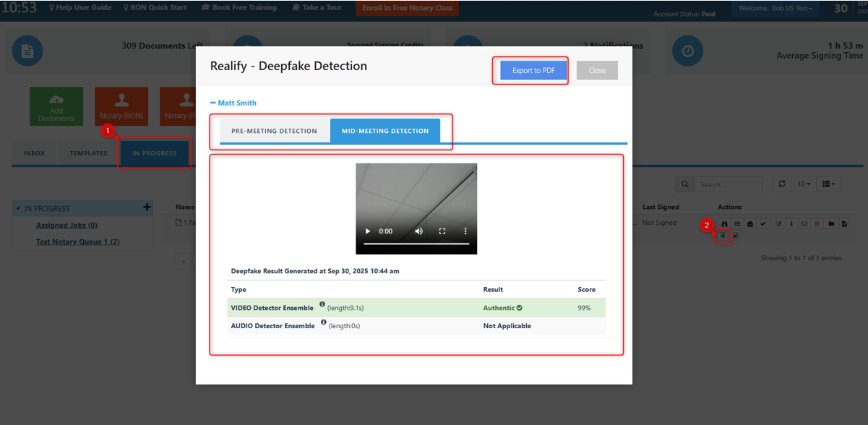Click the refresh table icon

(781, 184)
